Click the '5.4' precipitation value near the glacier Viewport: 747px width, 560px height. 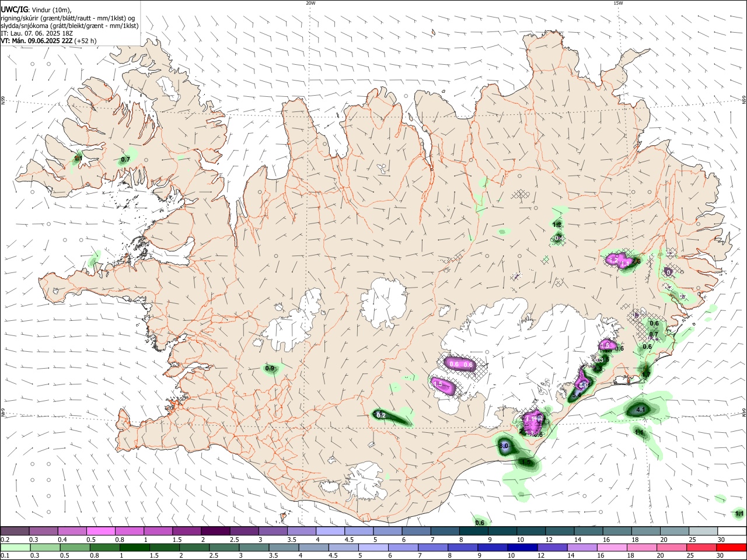pos(577,395)
